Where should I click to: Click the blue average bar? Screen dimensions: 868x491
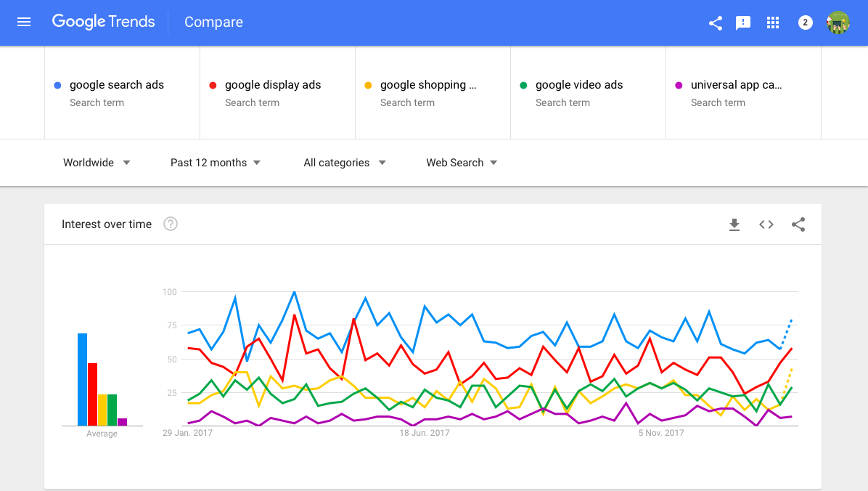click(83, 379)
